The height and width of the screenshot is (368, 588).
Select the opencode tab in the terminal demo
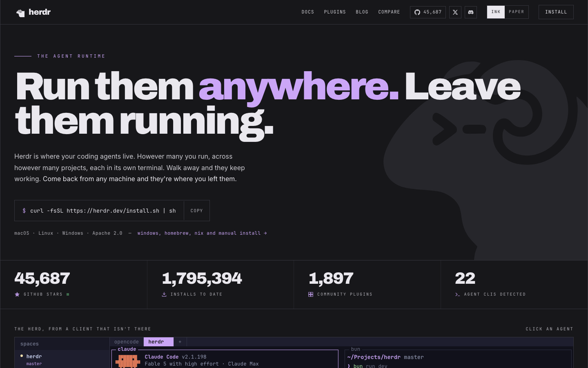pos(127,342)
